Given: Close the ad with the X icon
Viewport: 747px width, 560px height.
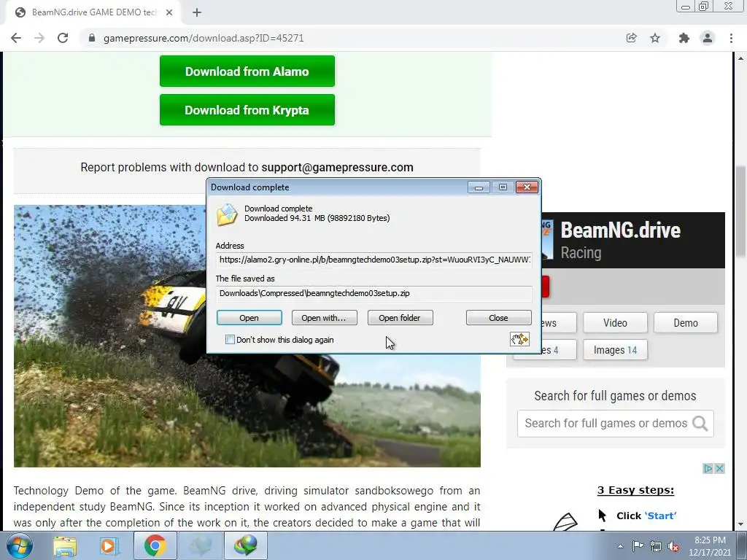Looking at the screenshot, I should point(719,469).
